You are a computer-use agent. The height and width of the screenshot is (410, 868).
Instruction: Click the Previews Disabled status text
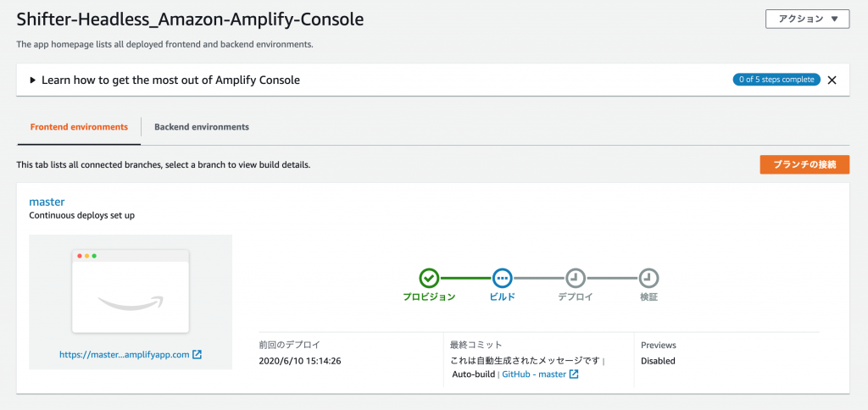(x=658, y=362)
